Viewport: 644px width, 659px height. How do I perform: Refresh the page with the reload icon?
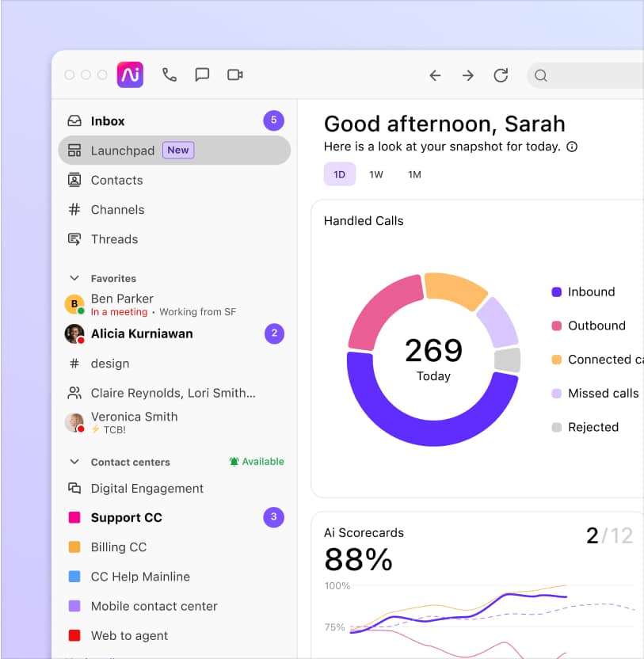(x=501, y=75)
